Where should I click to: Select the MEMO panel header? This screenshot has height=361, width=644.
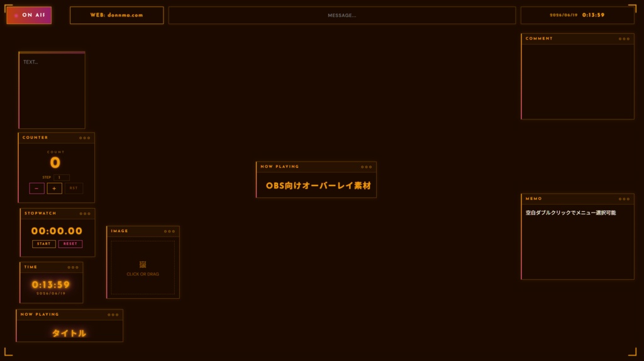point(577,199)
